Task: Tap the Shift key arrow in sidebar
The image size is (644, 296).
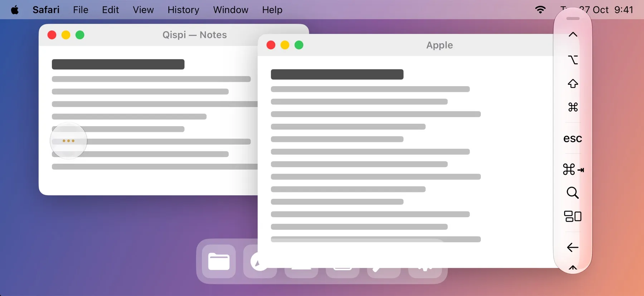Action: click(x=573, y=84)
